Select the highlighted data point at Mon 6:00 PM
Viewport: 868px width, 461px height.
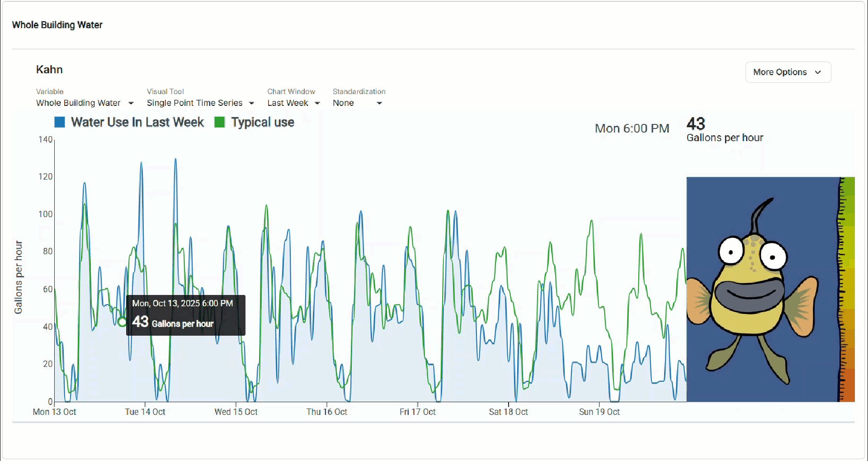tap(122, 322)
